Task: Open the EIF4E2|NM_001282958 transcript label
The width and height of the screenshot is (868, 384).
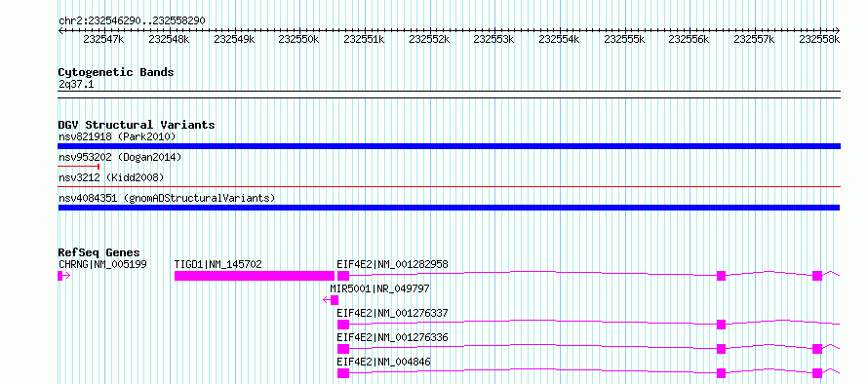Action: [392, 264]
